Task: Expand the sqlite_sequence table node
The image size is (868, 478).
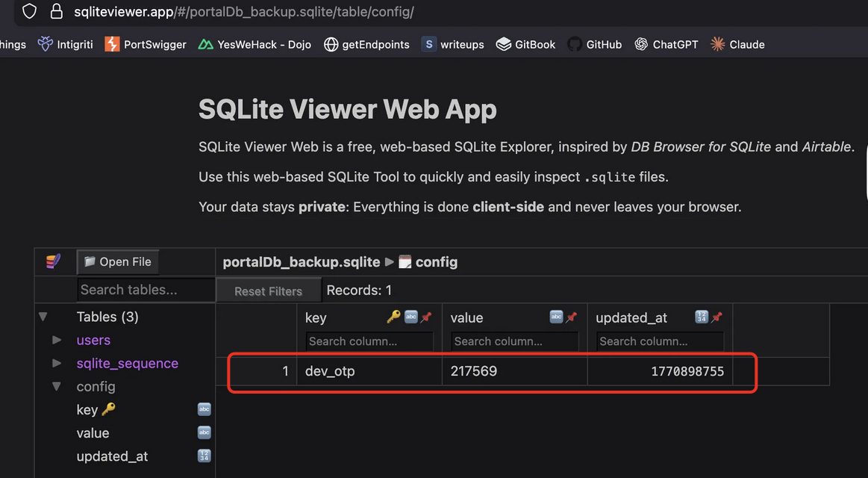Action: coord(57,363)
